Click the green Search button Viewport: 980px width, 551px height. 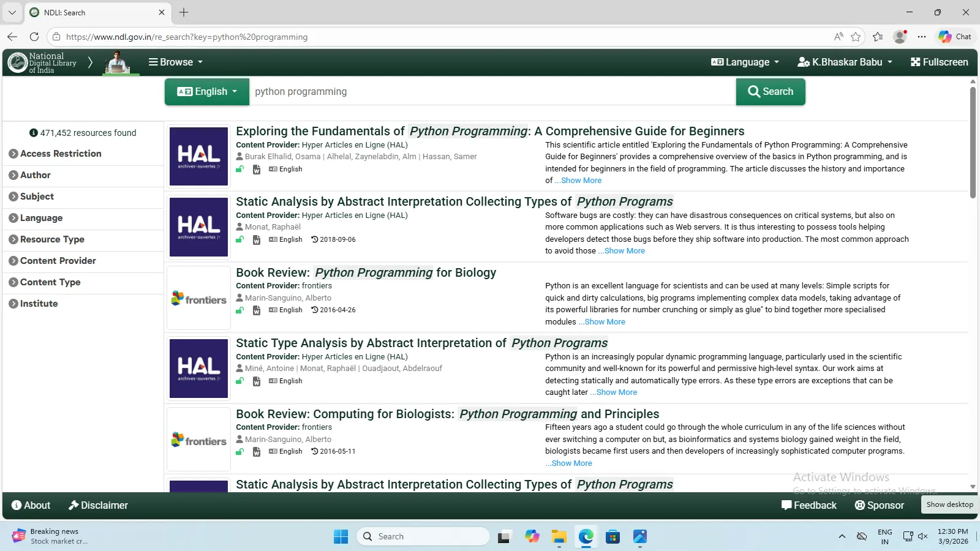click(x=771, y=92)
